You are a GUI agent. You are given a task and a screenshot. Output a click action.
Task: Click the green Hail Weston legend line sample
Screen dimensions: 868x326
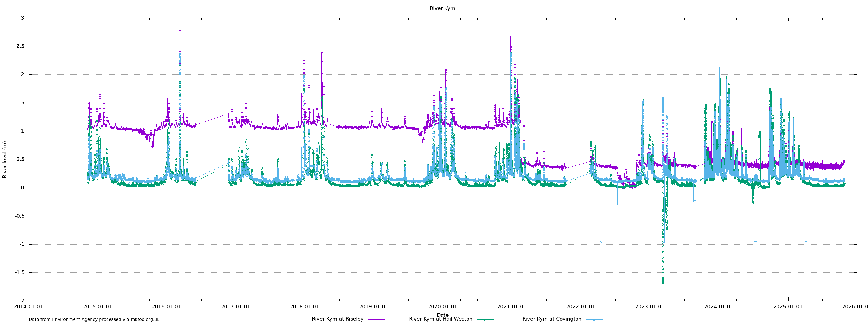coord(485,319)
